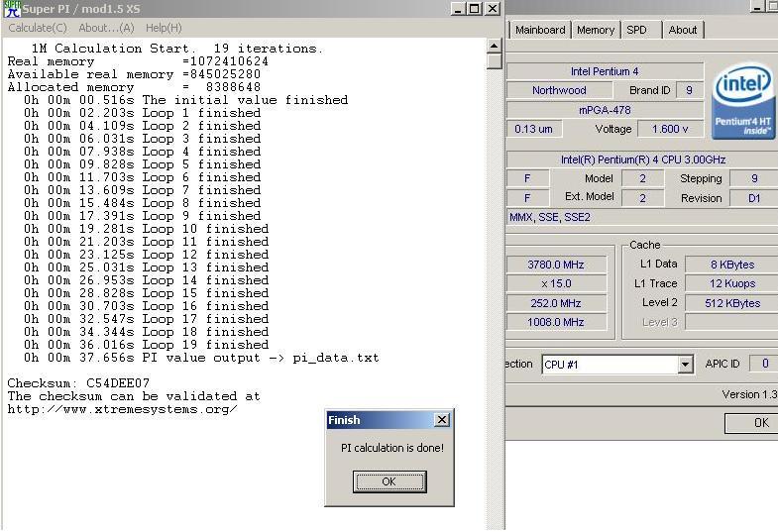Click the L1 Trace 12 Kuops field
The width and height of the screenshot is (778, 532).
[x=731, y=283]
